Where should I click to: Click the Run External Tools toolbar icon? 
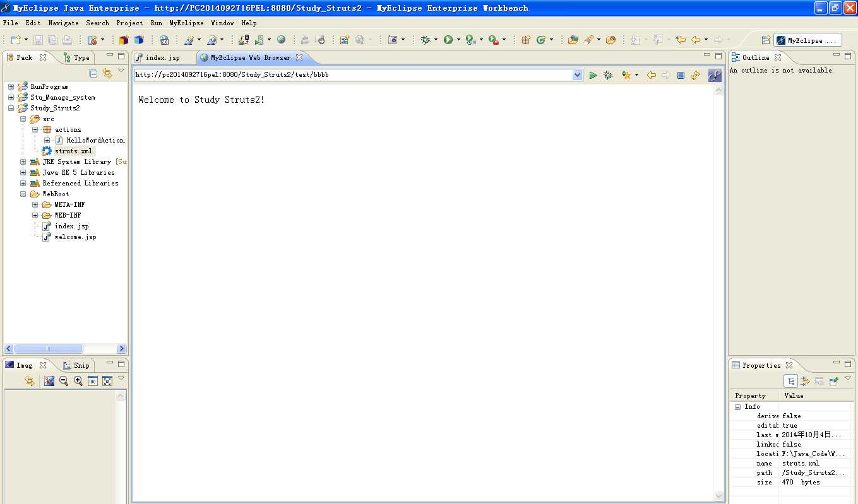click(x=492, y=40)
